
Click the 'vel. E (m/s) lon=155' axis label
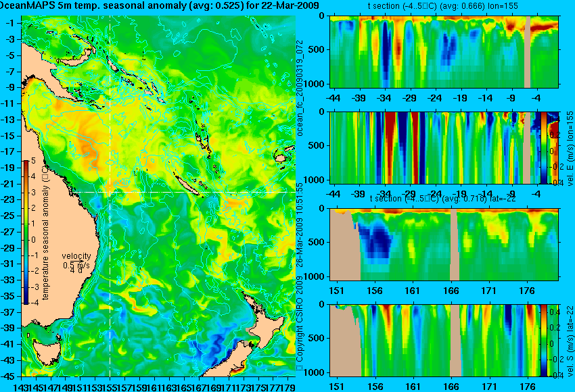(x=570, y=149)
